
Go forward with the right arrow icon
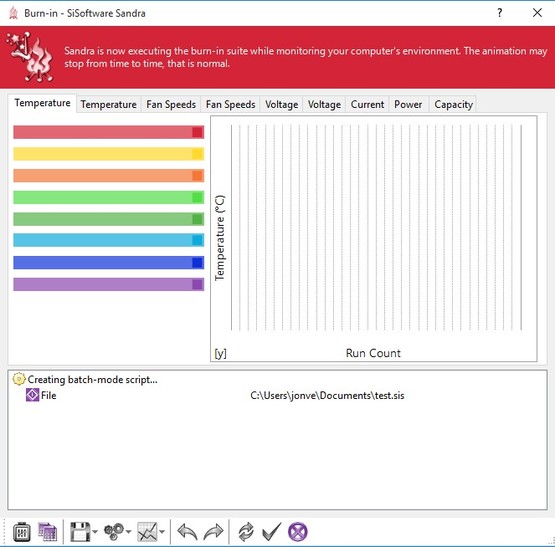point(213,532)
